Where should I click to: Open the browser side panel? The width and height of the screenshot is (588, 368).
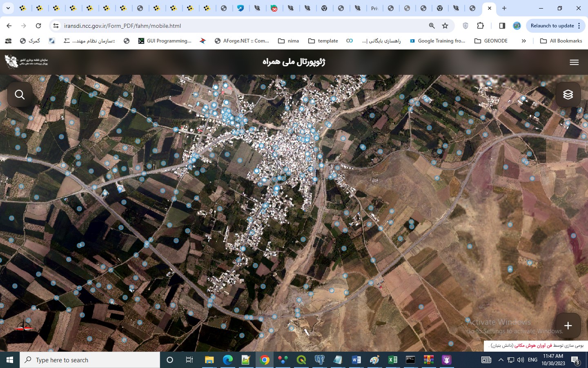502,26
